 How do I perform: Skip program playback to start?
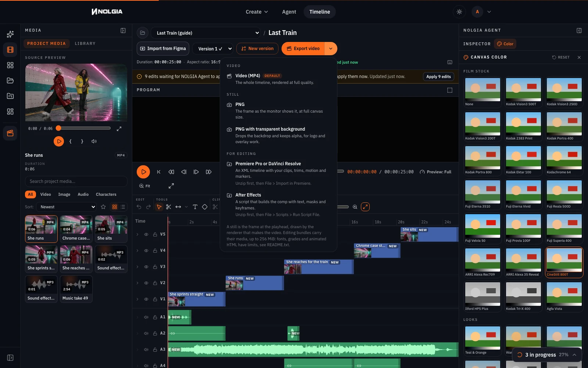click(159, 172)
